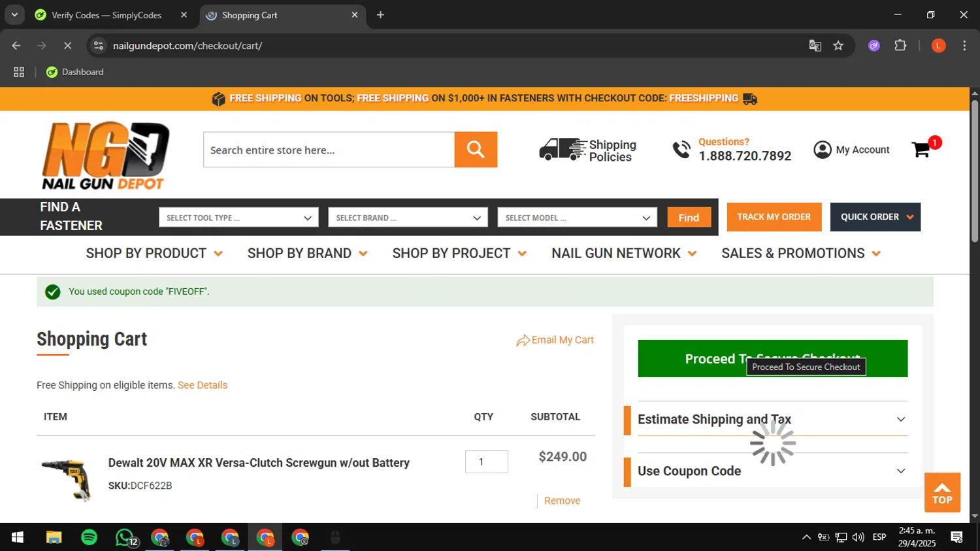This screenshot has width=980, height=551.
Task: Open the Windows notification center icon
Action: (x=957, y=537)
